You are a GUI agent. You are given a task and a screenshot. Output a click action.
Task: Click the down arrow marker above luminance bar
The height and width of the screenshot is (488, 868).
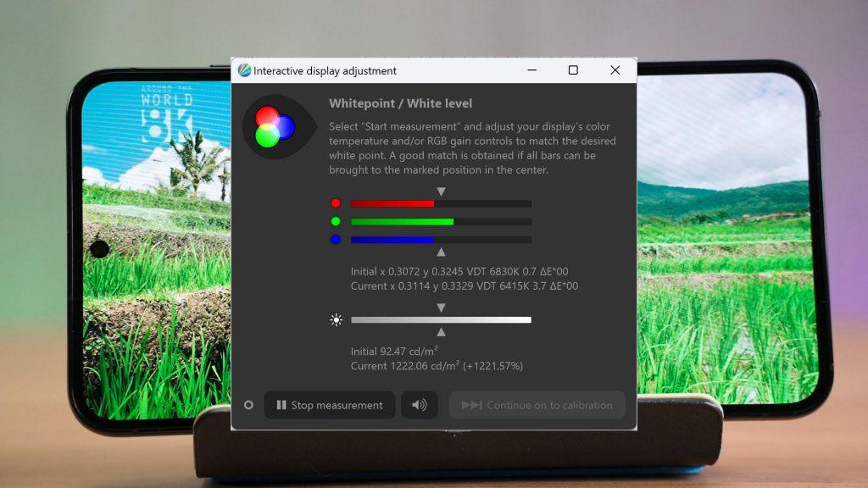point(441,308)
